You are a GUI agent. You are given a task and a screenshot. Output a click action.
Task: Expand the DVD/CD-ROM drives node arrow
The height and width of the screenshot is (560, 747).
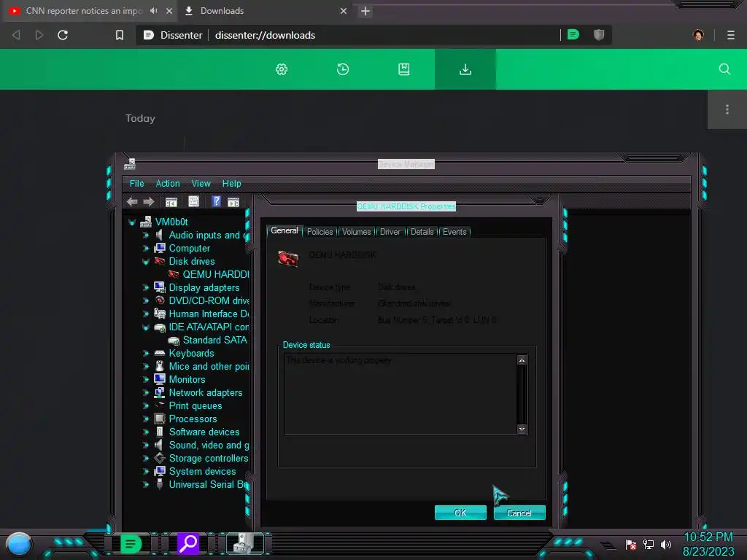[x=146, y=301]
